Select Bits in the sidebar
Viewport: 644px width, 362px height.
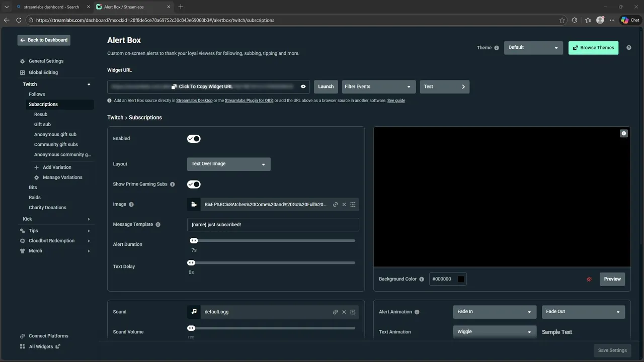point(33,187)
